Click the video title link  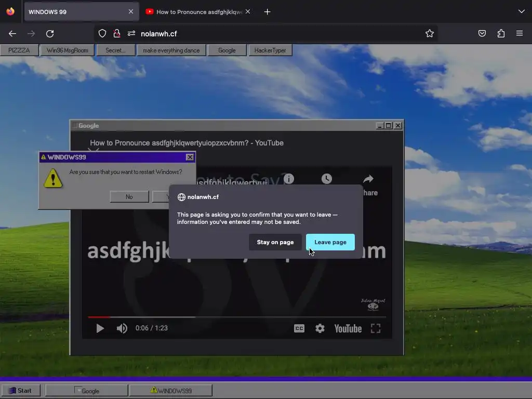(187, 143)
